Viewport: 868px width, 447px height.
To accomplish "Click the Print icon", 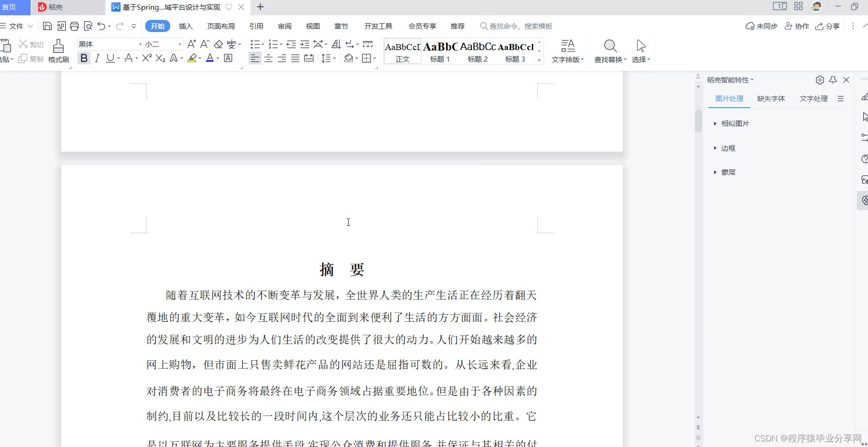I will 74,26.
